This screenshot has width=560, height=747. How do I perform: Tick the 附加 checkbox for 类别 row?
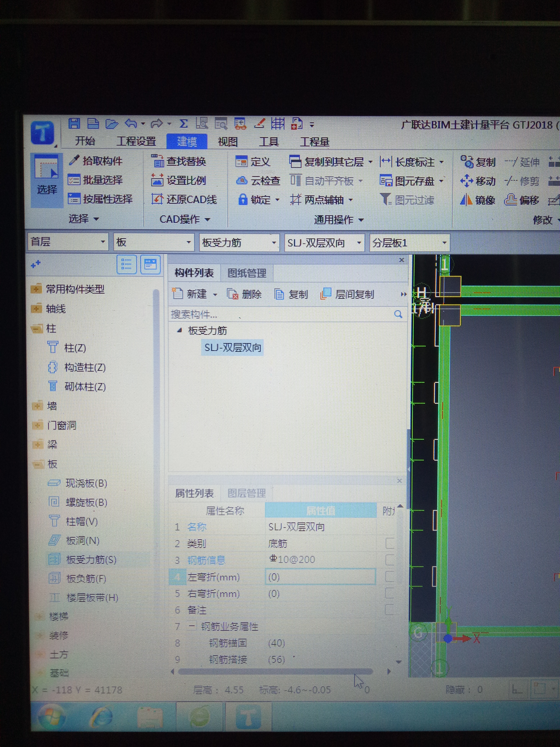click(390, 543)
